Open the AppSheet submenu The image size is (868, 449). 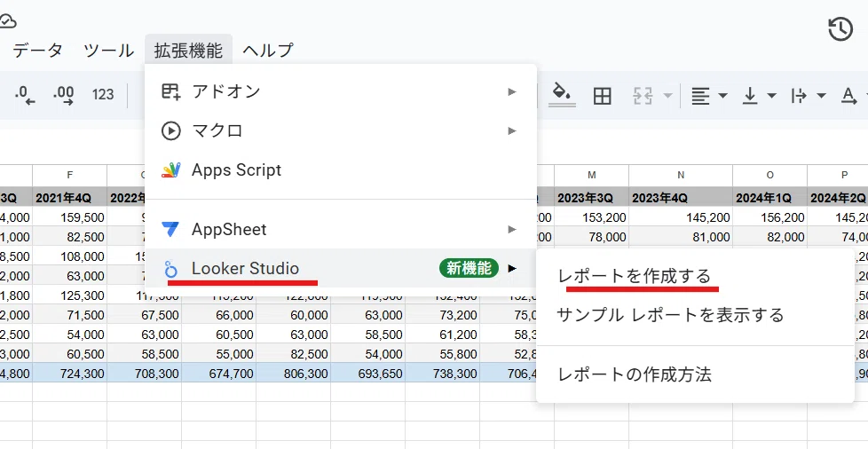tap(341, 229)
